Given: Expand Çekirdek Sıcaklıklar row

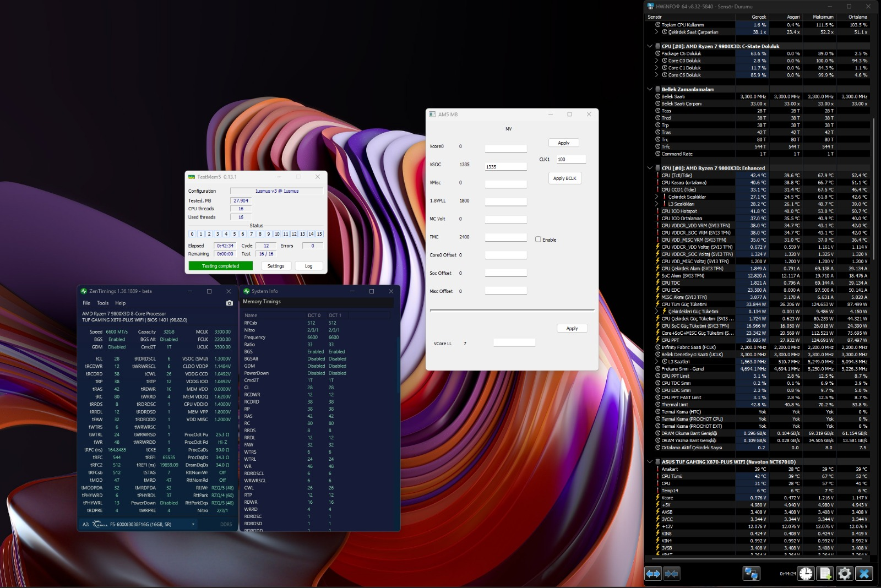Looking at the screenshot, I should coord(657,197).
